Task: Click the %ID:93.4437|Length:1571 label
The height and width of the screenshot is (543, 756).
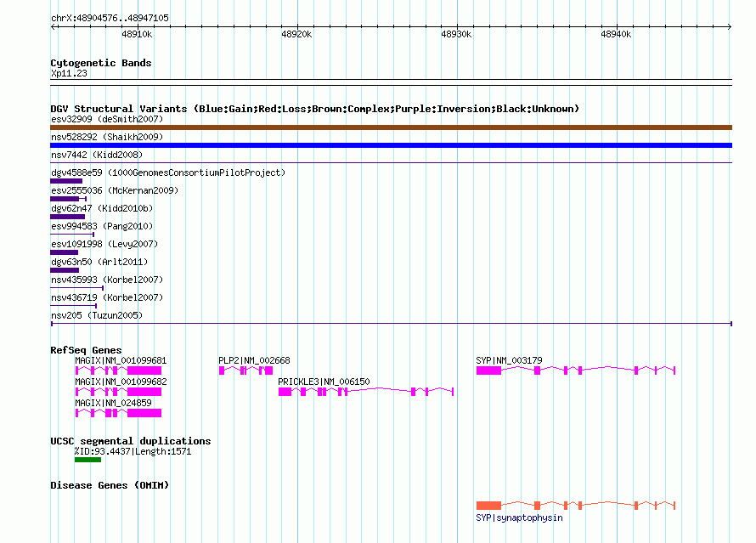Action: click(133, 452)
